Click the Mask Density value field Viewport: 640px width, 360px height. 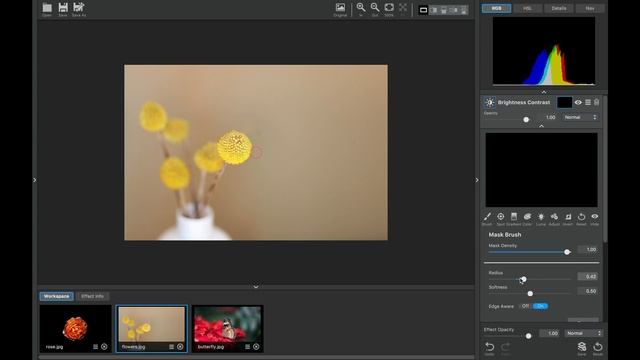click(588, 249)
